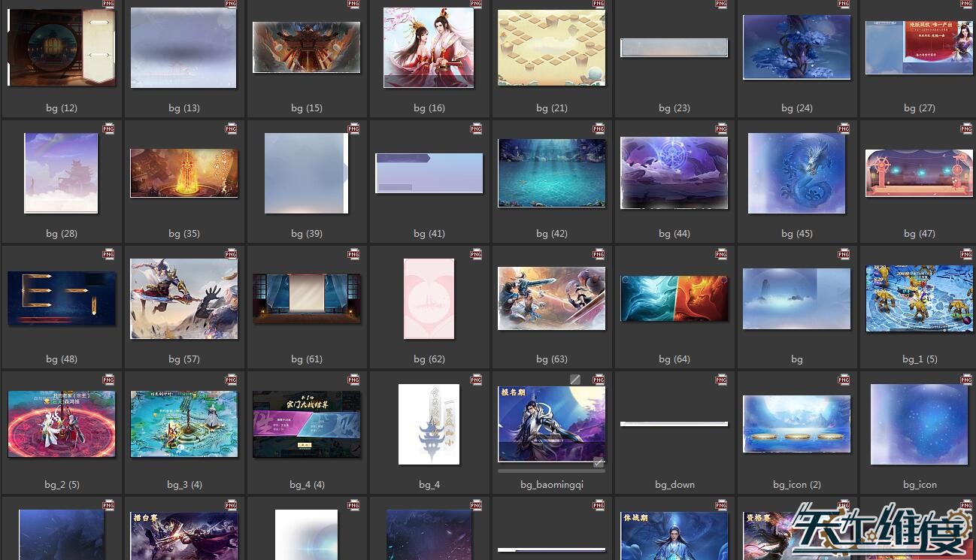Viewport: 976px width, 560px height.
Task: Toggle the checkmark on bg_baomingqi thumbnail
Action: coord(598,462)
